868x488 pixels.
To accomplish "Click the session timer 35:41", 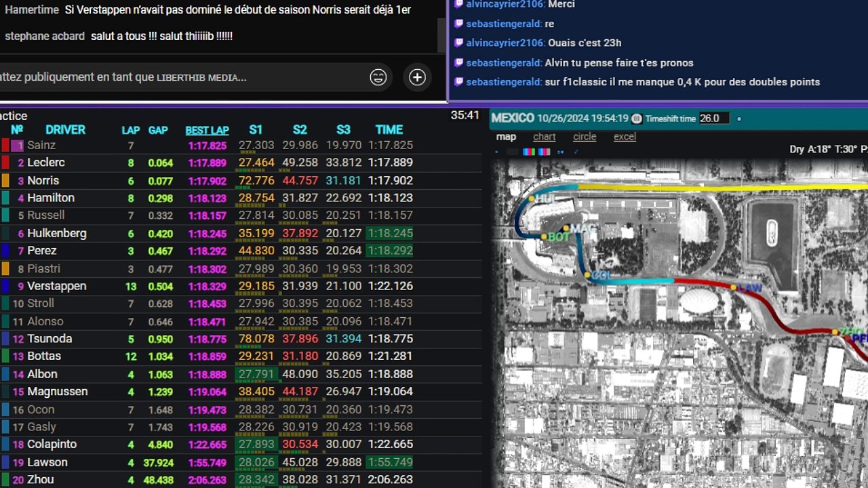I will tap(465, 115).
